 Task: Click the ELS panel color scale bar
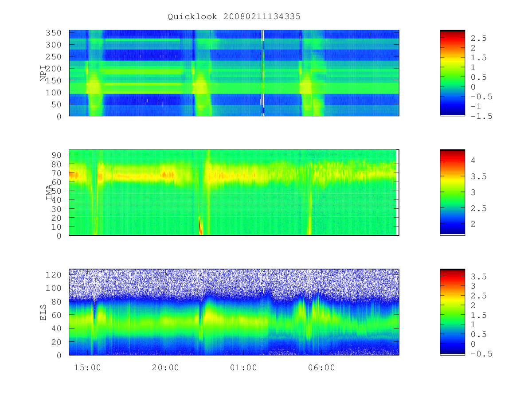(x=452, y=312)
